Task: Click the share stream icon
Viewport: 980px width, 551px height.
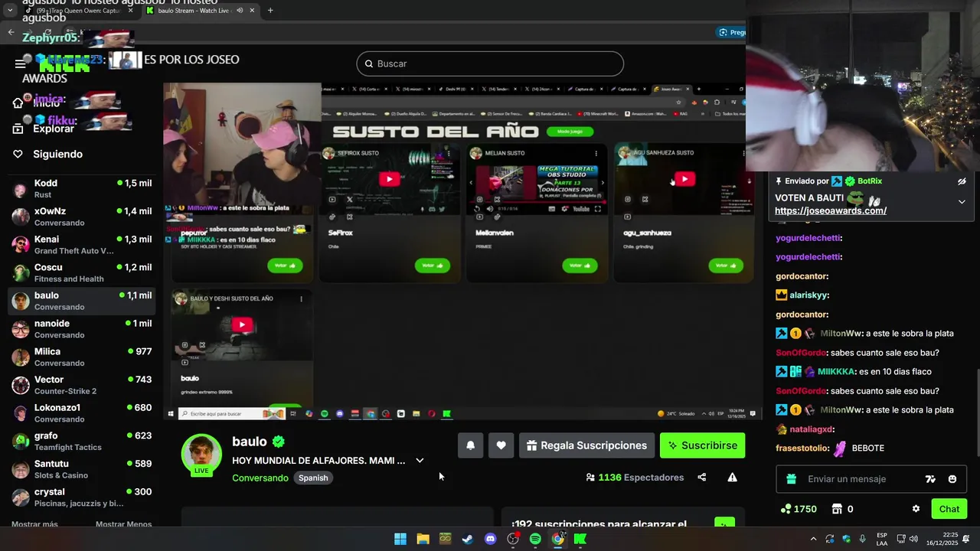Action: click(x=701, y=478)
